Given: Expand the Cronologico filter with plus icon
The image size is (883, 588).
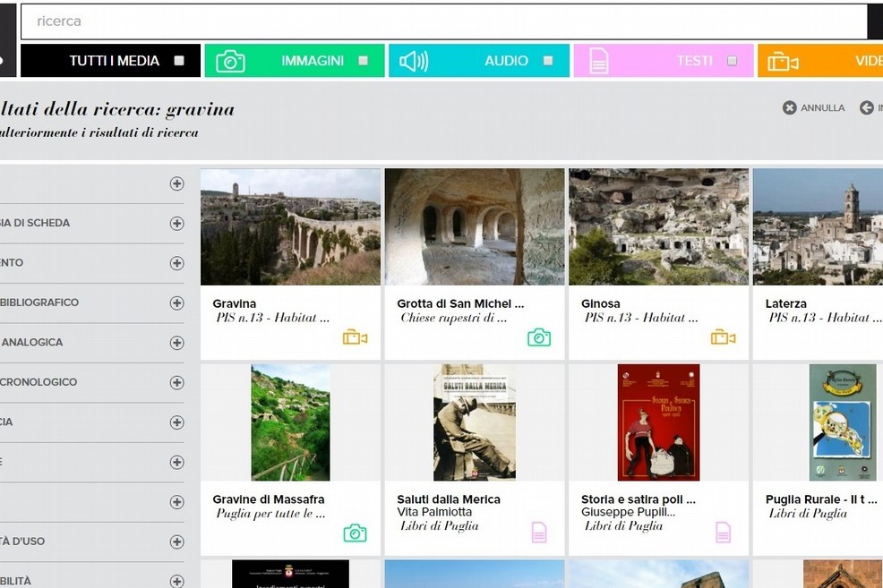Looking at the screenshot, I should 176,383.
